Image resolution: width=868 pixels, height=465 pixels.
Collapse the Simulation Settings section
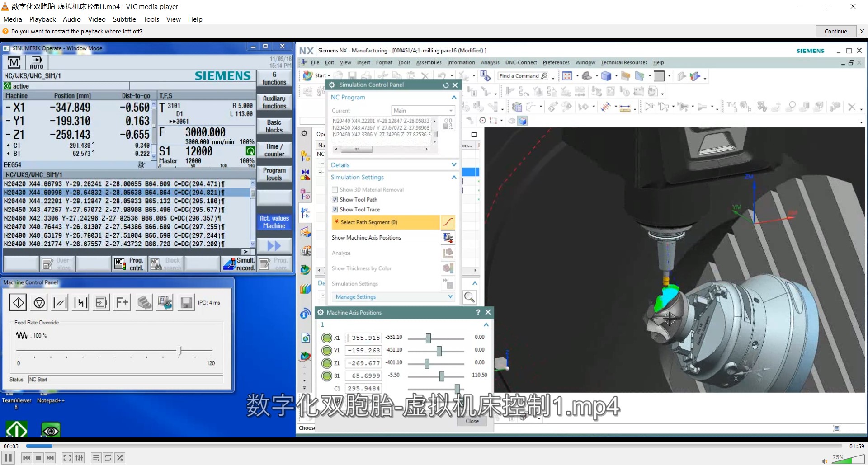click(454, 177)
